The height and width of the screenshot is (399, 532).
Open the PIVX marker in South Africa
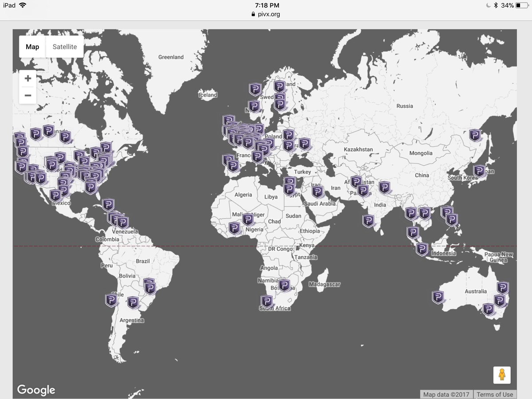tap(266, 301)
